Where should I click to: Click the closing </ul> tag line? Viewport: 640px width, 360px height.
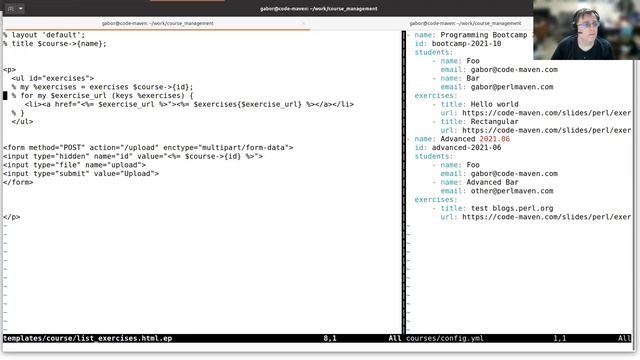(x=22, y=122)
